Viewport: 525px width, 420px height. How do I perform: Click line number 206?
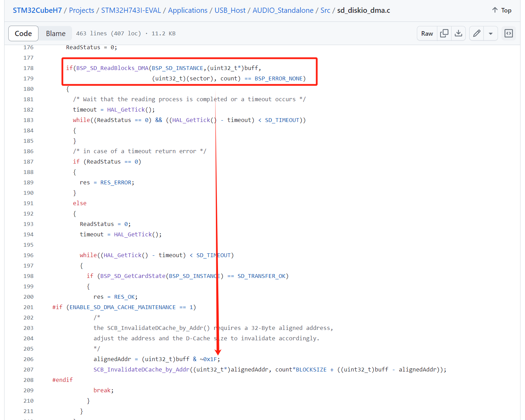(28, 359)
